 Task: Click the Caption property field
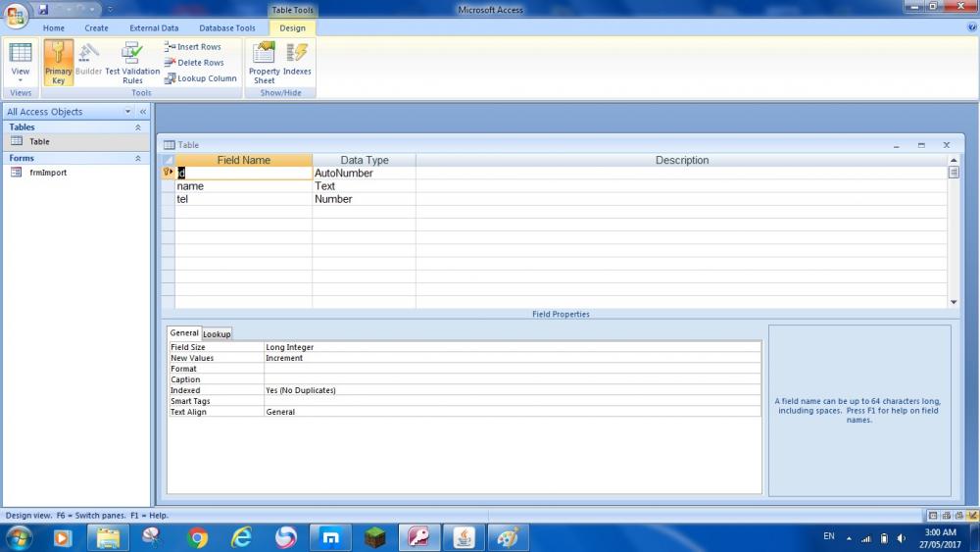coord(513,379)
